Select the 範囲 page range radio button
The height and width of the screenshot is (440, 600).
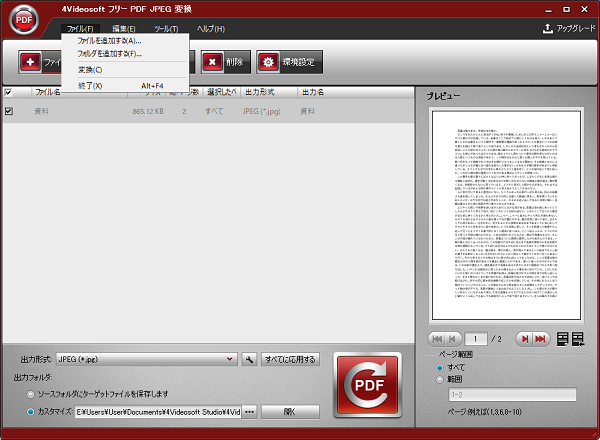[x=438, y=379]
